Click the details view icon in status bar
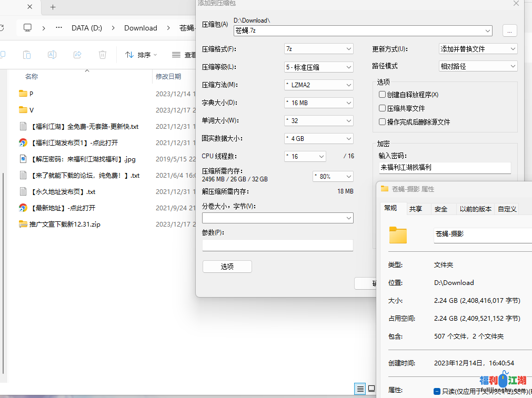Screen dimensions: 532x398 (360, 389)
